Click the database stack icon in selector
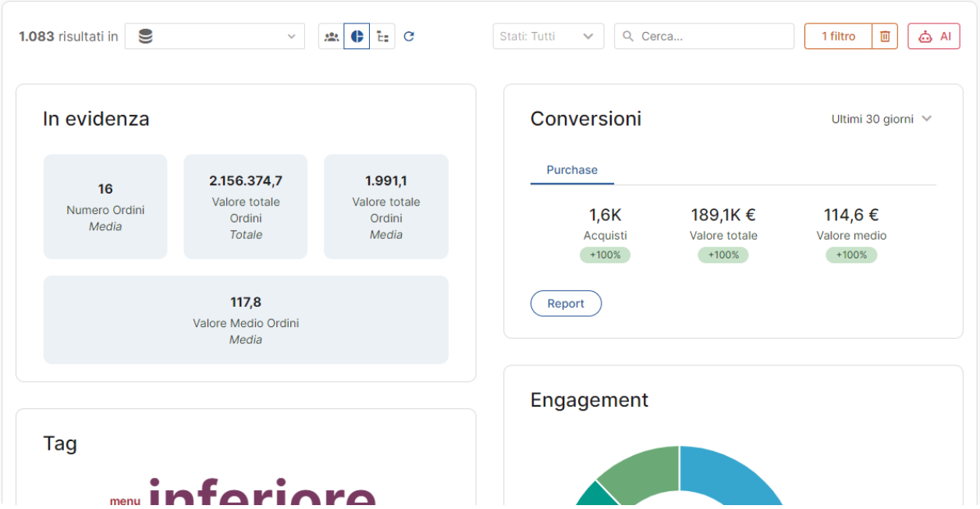The width and height of the screenshot is (980, 509). click(145, 37)
